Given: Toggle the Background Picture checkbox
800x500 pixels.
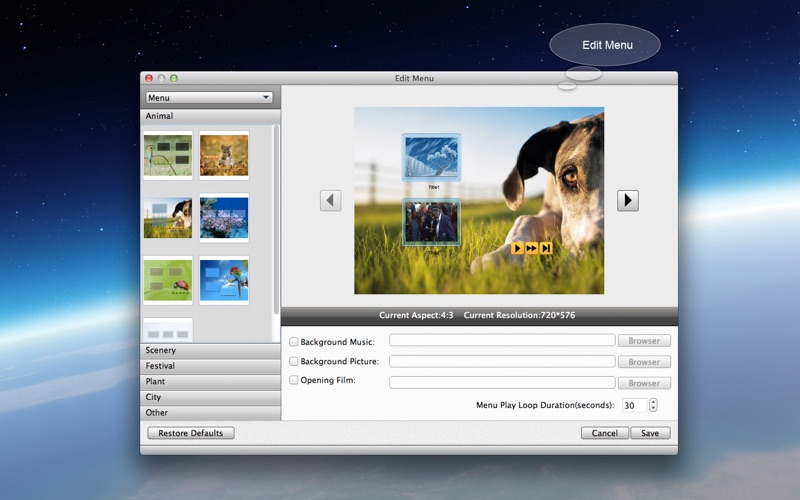Looking at the screenshot, I should click(x=293, y=361).
